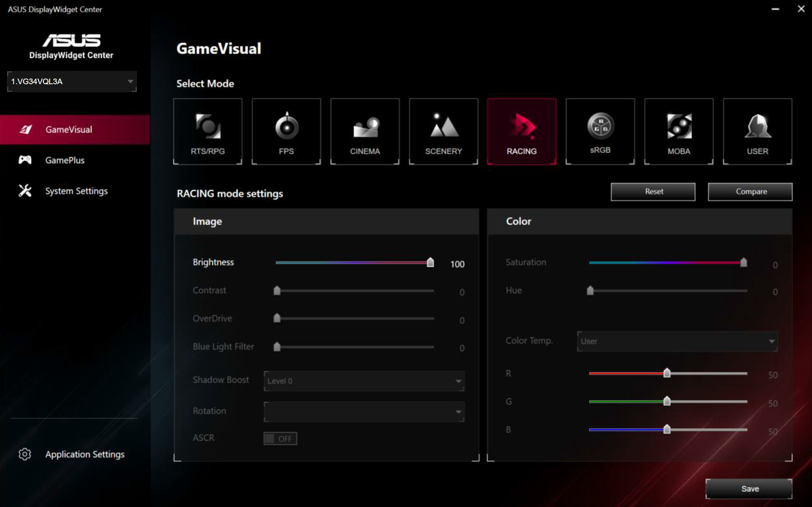The height and width of the screenshot is (507, 812).
Task: Click the Contrast slider handle
Action: (277, 290)
